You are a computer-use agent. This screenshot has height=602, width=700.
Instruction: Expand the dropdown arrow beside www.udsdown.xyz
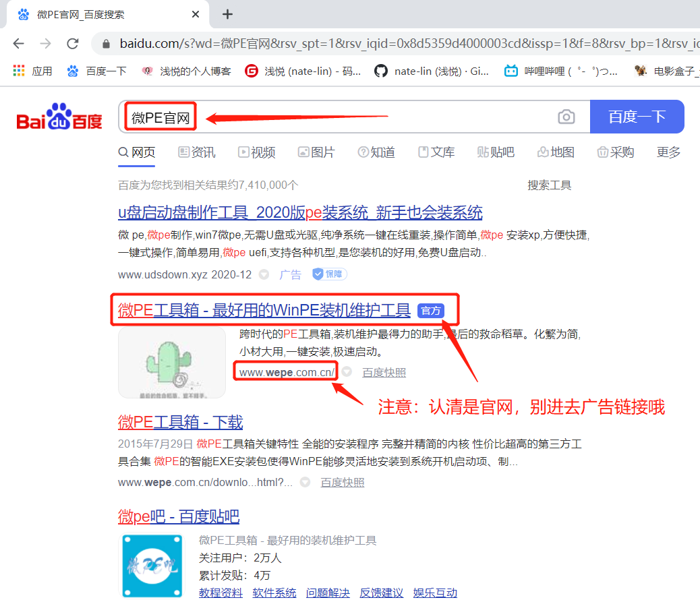pos(264,274)
